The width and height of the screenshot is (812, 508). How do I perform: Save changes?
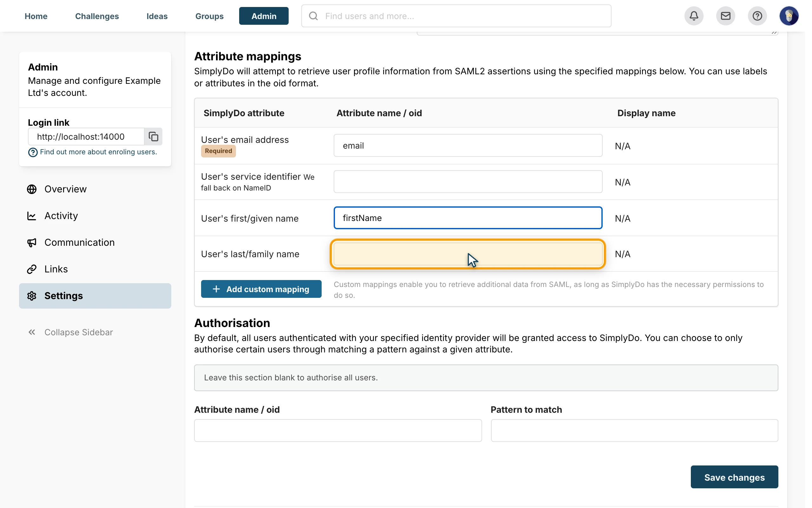[734, 477]
